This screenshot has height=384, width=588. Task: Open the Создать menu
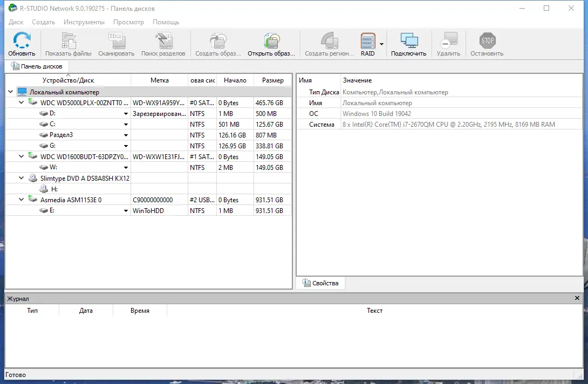[44, 22]
